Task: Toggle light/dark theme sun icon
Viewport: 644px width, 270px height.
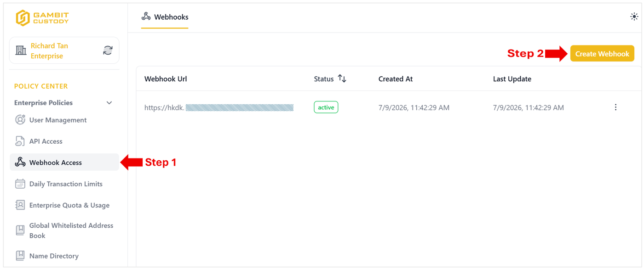Action: click(634, 17)
